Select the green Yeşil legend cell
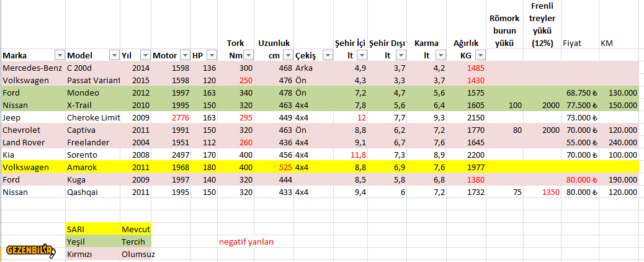The height and width of the screenshot is (262, 644). tap(93, 242)
